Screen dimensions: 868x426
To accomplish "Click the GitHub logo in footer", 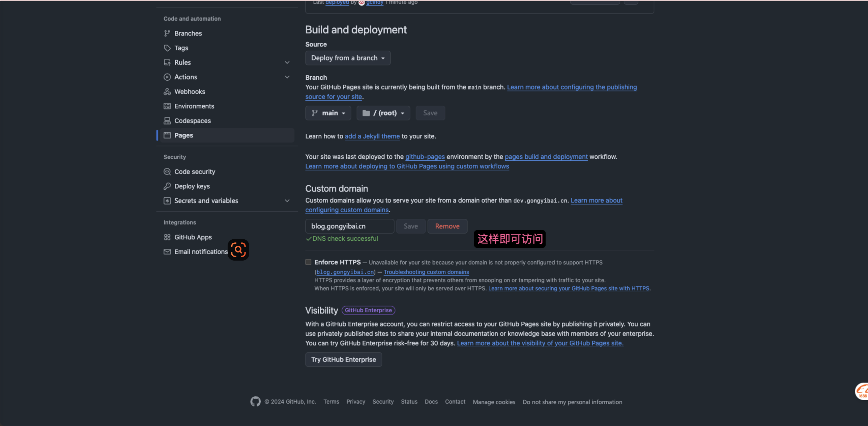I will (255, 401).
